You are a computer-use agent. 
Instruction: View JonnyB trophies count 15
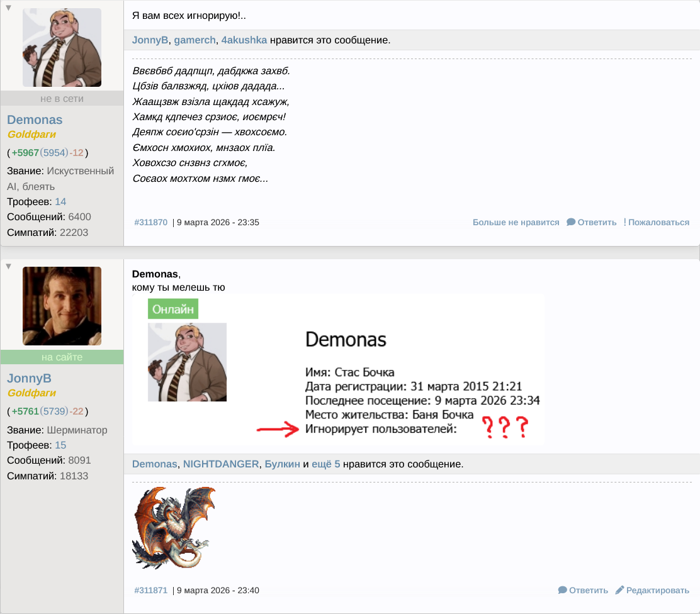[x=60, y=445]
